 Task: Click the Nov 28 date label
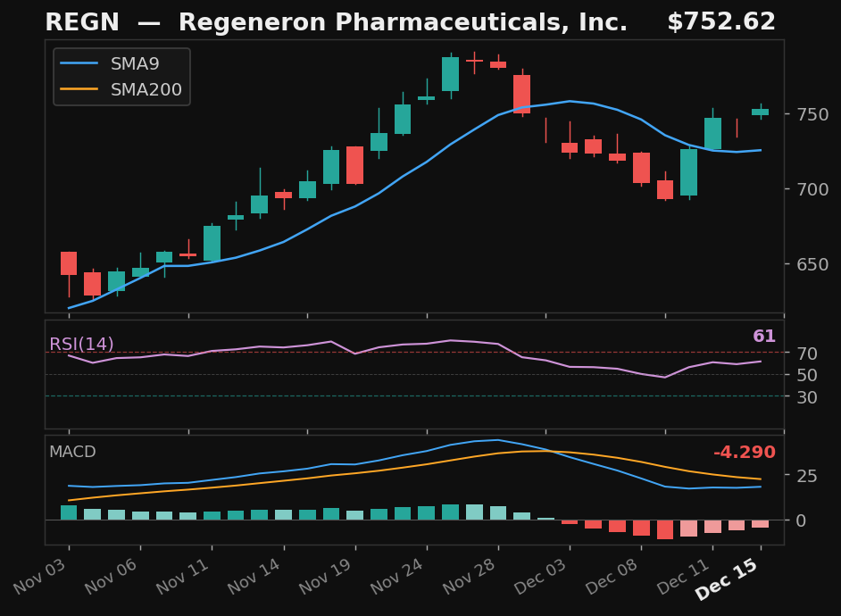pyautogui.click(x=470, y=577)
